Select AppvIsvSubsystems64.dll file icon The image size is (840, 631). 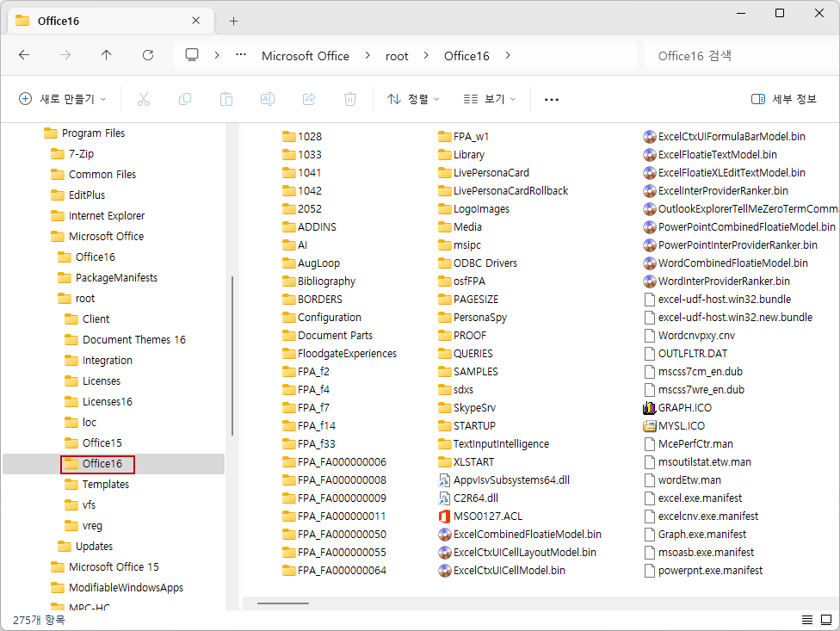pos(445,480)
